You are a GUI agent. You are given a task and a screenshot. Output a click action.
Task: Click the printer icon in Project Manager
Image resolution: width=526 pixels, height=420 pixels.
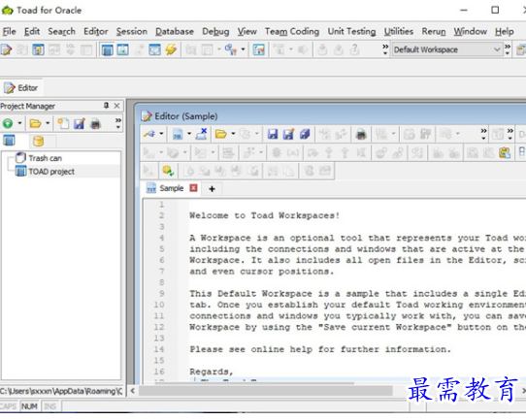(96, 124)
